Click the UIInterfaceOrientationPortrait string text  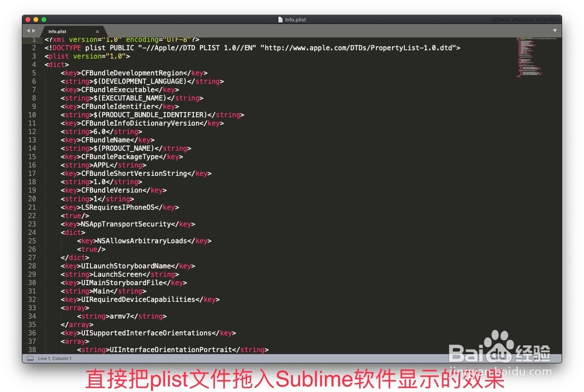pyautogui.click(x=171, y=350)
